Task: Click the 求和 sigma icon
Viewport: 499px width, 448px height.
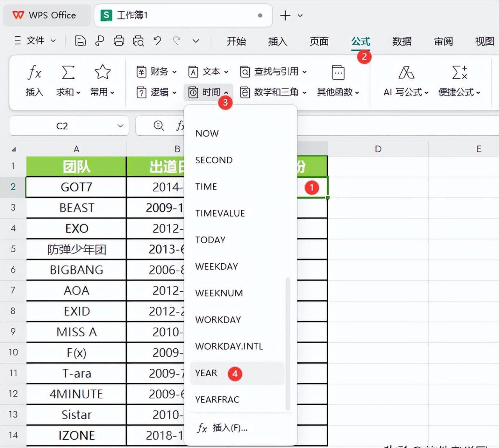Action: (68, 73)
